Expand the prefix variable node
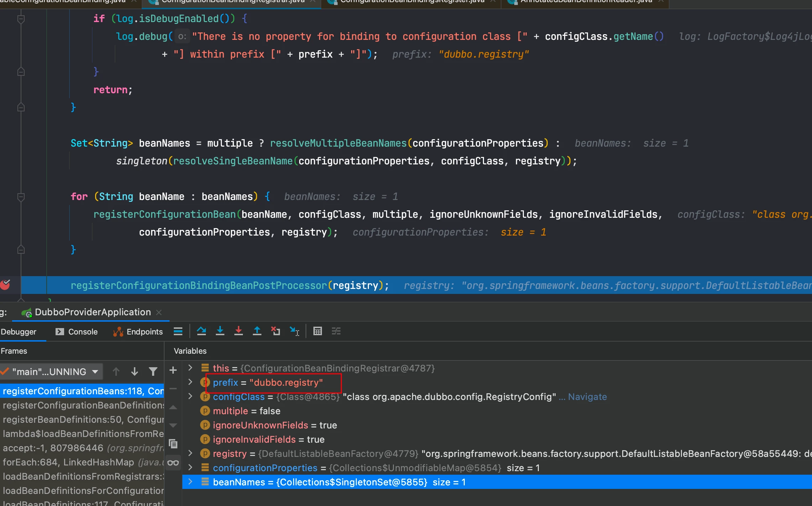Viewport: 812px width, 506px height. [190, 382]
